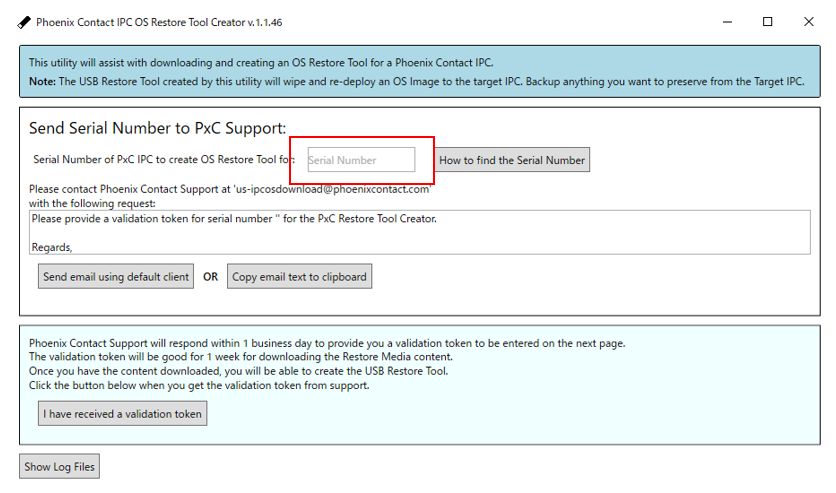
Task: Click the 'Regards,' line in request text
Action: pos(52,247)
